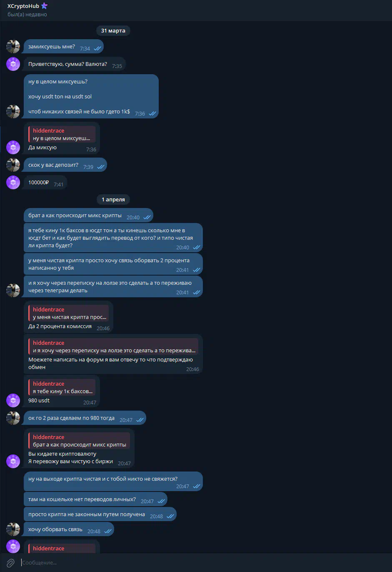Open quoted reply 'я тебе кину 1к баксов...'
Screen dimensions: 392x572
[62, 387]
